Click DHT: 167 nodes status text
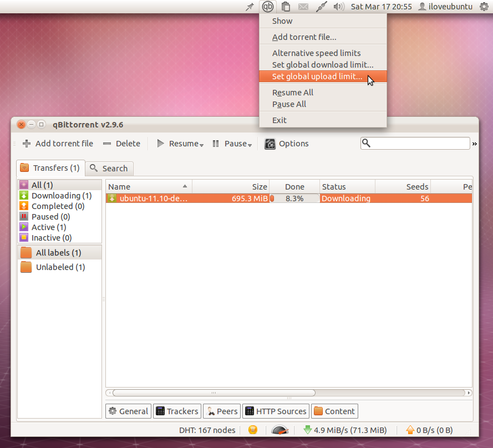 tap(207, 430)
